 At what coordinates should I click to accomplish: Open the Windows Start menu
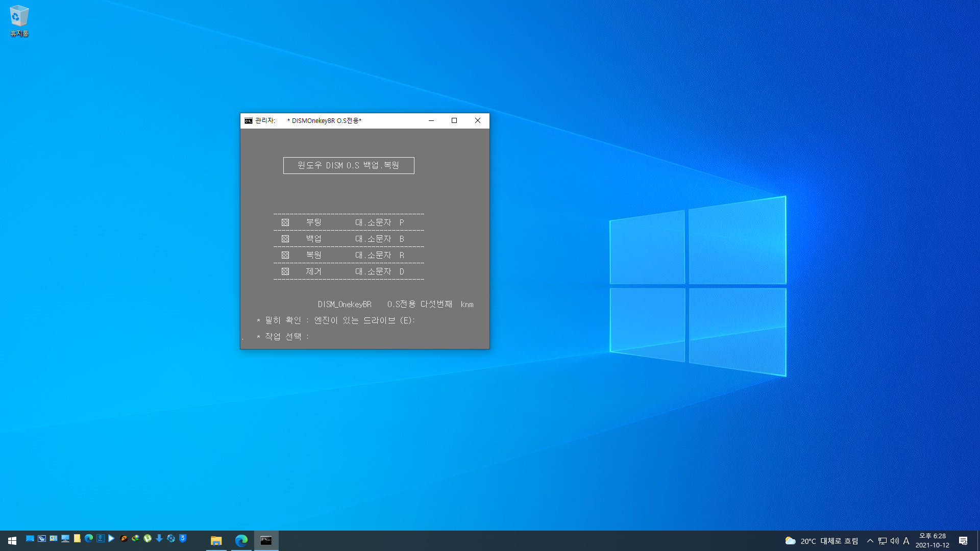tap(12, 540)
